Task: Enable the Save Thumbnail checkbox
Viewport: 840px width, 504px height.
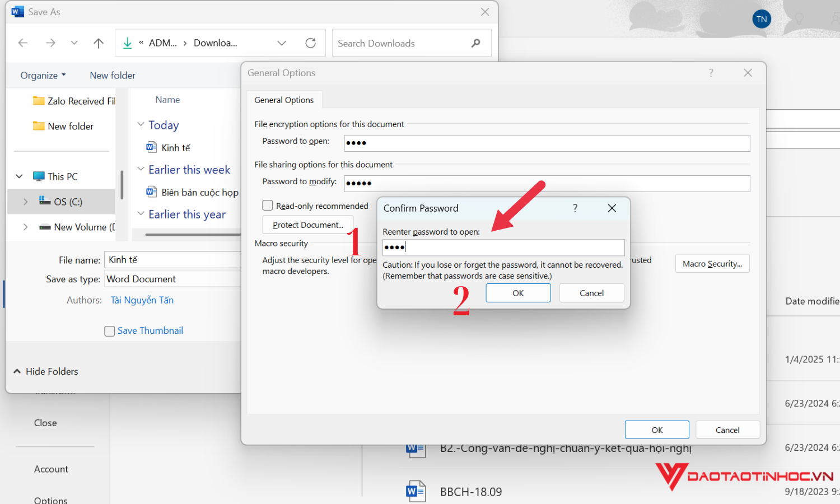Action: [110, 331]
